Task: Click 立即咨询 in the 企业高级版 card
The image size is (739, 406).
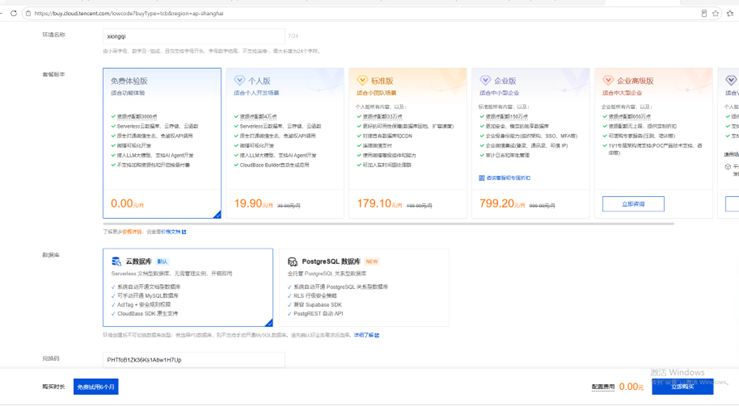Action: coord(633,204)
